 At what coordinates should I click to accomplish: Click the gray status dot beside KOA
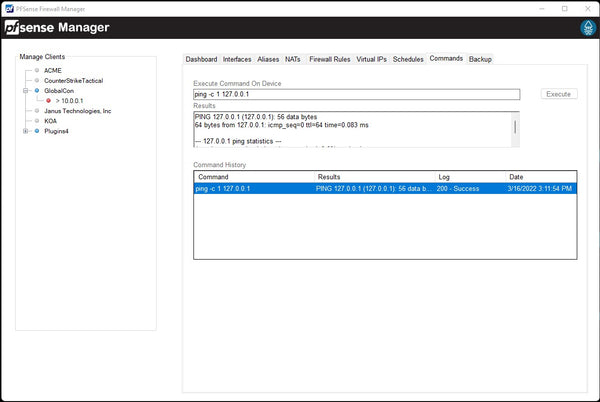(37, 121)
